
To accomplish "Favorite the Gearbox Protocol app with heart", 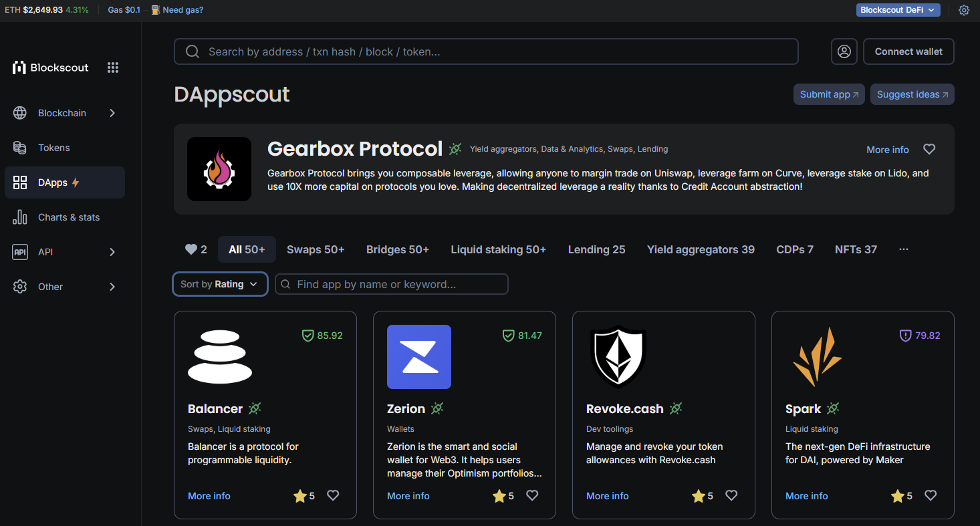I will click(929, 149).
